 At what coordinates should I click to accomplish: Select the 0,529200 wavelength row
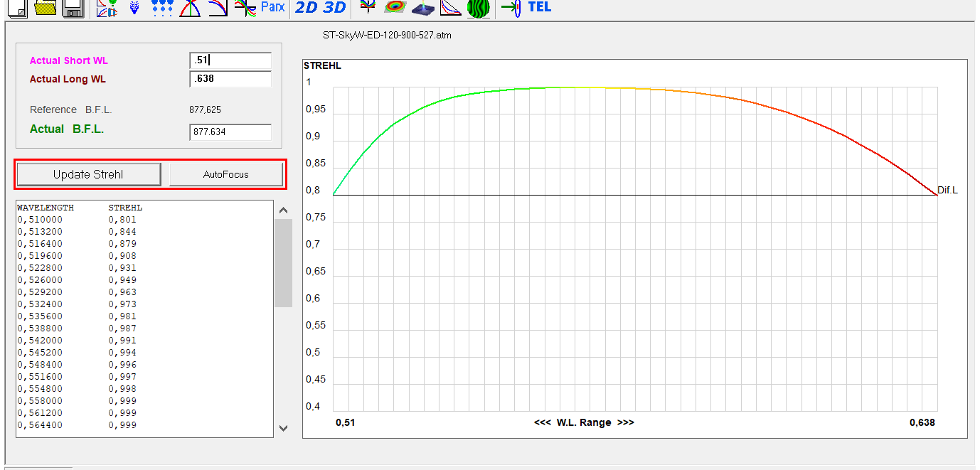(x=144, y=292)
